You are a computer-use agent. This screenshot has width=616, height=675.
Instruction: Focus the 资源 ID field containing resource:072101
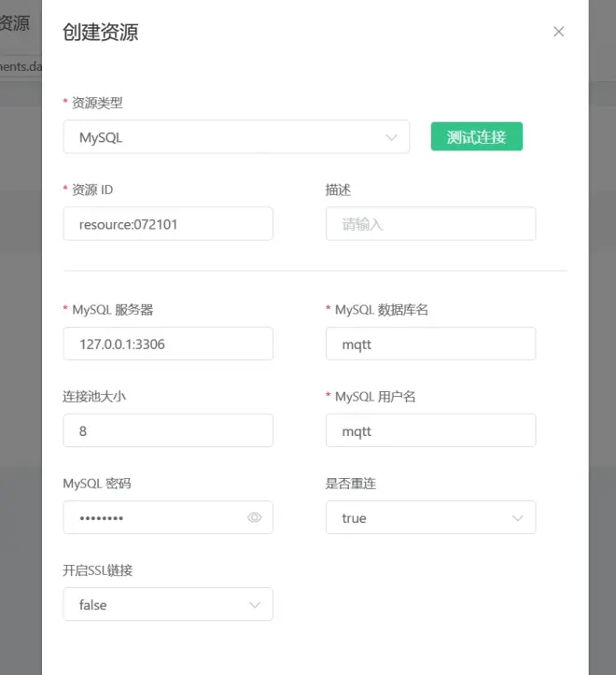(168, 224)
